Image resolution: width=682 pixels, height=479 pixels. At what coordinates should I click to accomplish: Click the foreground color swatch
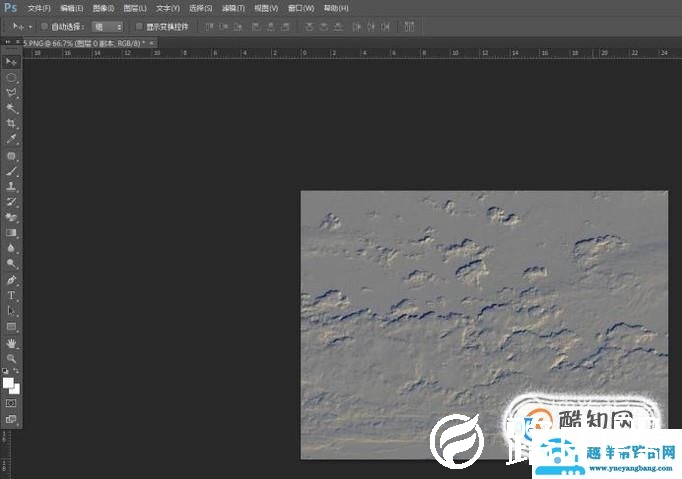(9, 383)
